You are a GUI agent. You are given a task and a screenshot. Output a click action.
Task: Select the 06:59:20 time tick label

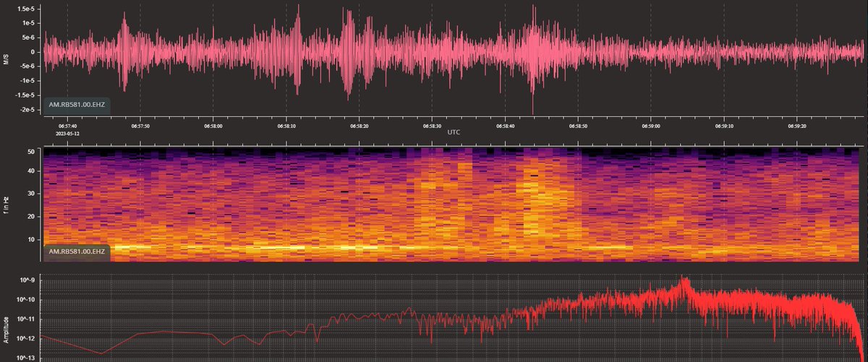(796, 125)
